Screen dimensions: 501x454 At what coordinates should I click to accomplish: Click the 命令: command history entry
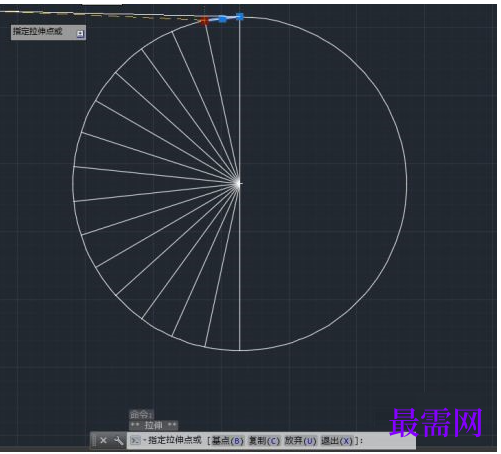coord(141,415)
